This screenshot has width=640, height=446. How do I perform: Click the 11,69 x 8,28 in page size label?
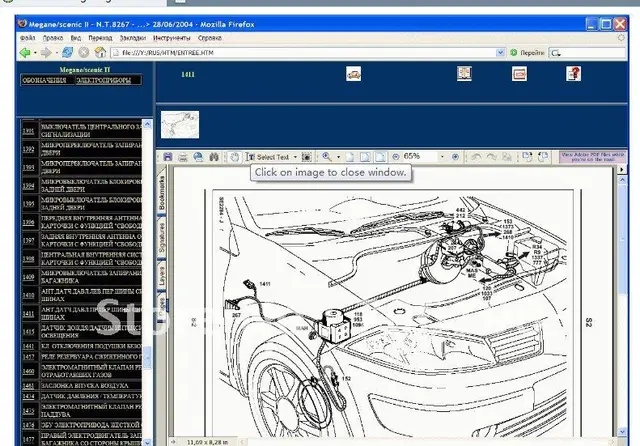point(207,442)
